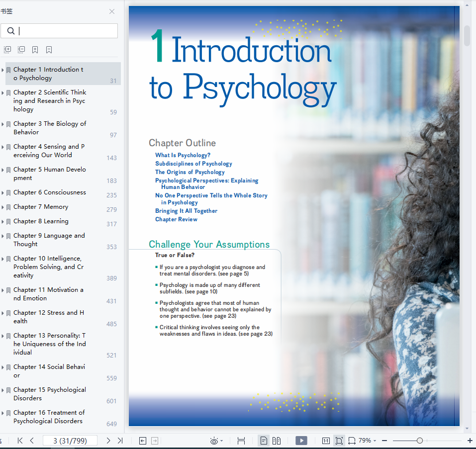Screen dimensions: 476x449
Task: Click the vertical scrollbar thumb
Action: (x=467, y=36)
